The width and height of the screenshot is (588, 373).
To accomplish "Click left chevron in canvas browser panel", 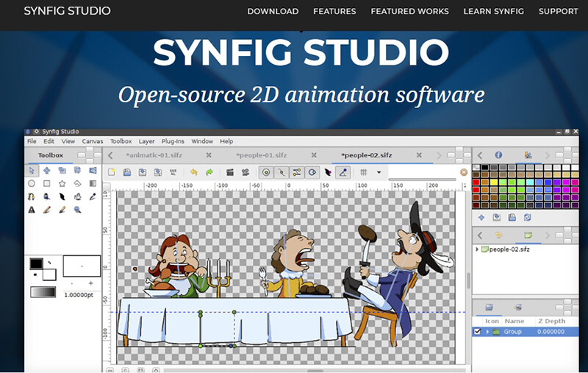I will point(480,235).
